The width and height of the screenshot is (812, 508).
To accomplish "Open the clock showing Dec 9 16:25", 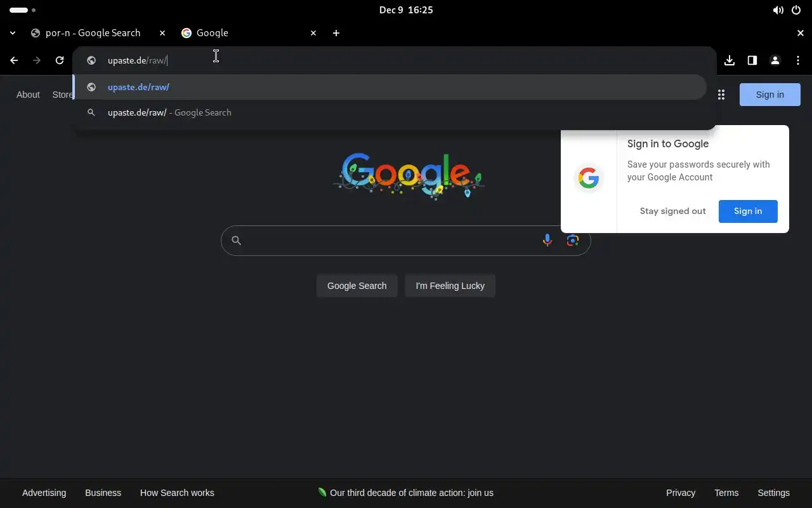I will click(x=406, y=10).
